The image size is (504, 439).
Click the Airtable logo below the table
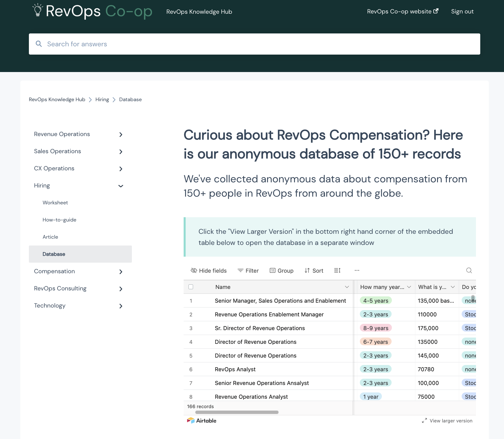201,420
